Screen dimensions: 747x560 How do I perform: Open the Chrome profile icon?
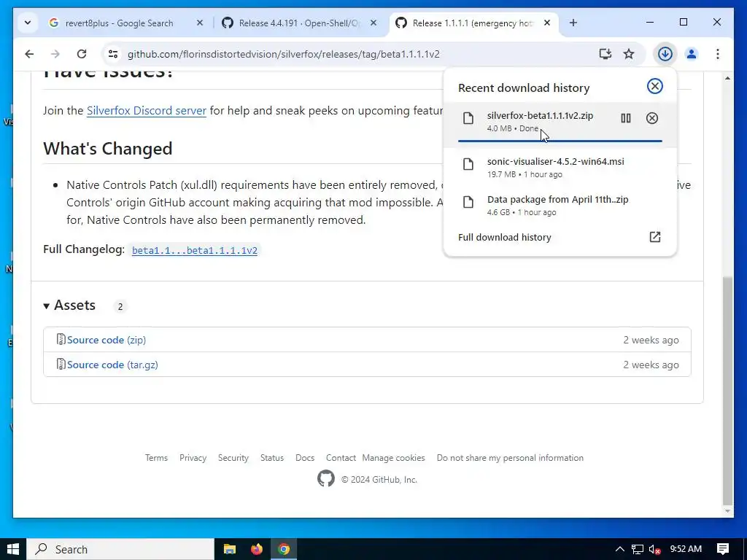click(692, 54)
